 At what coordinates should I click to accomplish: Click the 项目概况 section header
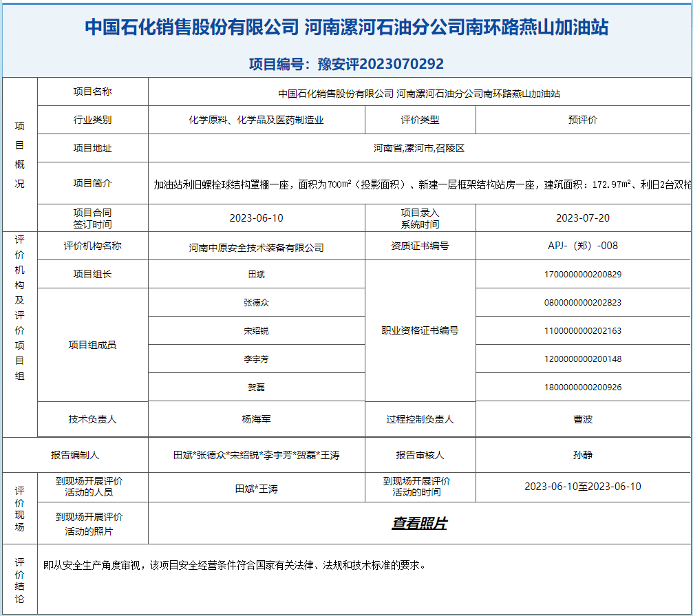(19, 155)
